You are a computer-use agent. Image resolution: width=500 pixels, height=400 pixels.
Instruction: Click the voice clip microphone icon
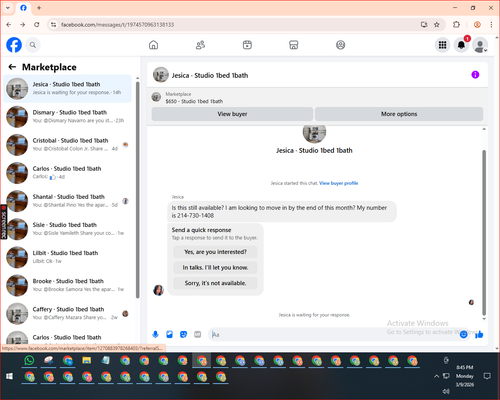pos(155,334)
